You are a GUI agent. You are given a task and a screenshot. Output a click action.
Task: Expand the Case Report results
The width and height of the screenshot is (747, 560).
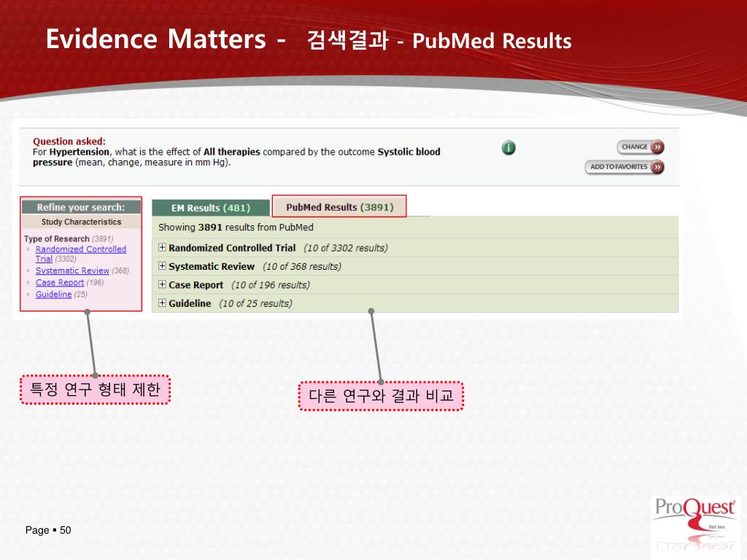pos(163,285)
